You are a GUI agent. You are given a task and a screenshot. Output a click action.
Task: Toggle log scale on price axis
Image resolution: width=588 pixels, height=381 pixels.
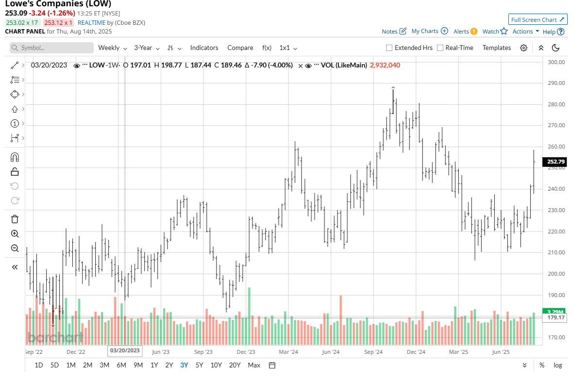[558, 365]
